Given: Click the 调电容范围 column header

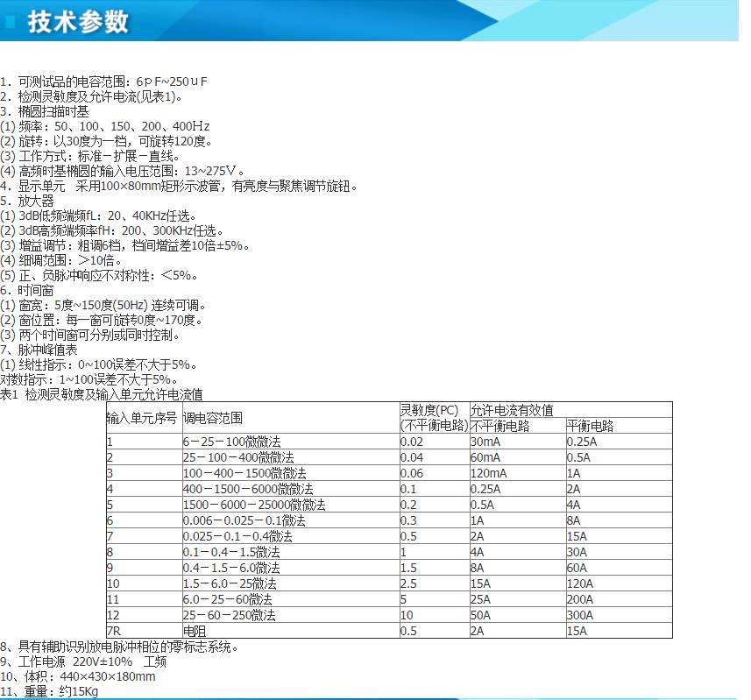Looking at the screenshot, I should 213,418.
